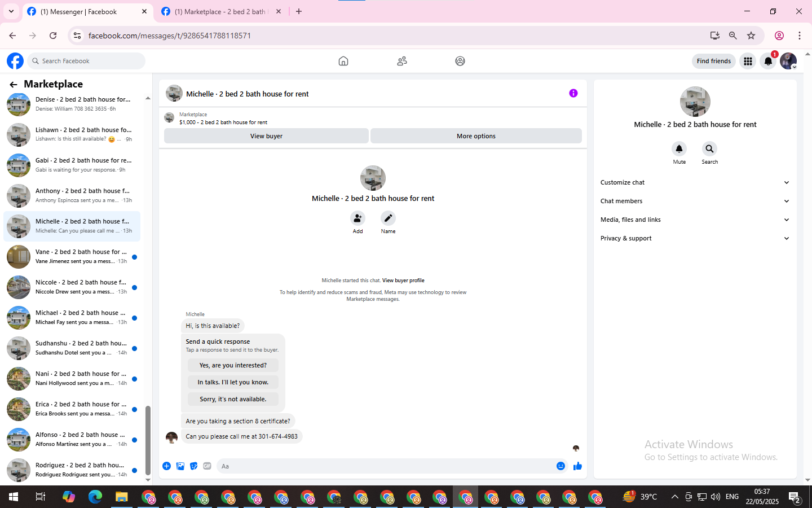This screenshot has width=812, height=508.
Task: Open Microsoft Edge from the taskbar
Action: (x=95, y=497)
